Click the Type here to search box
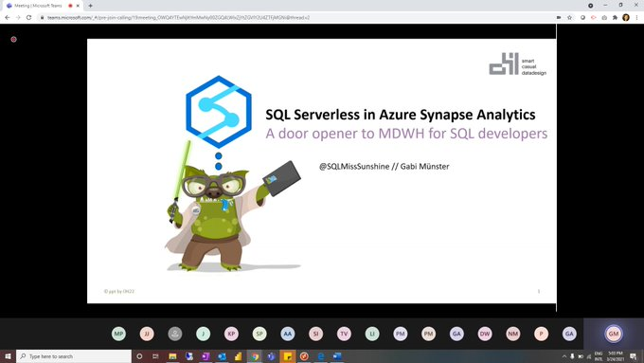This screenshot has width=644, height=363. tap(74, 356)
